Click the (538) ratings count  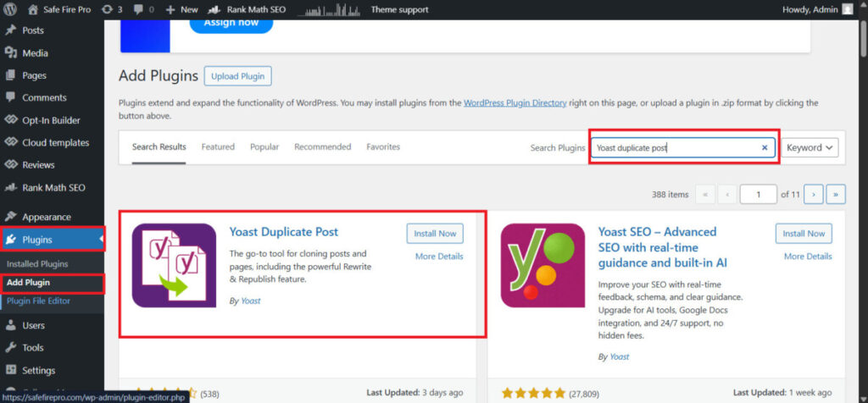210,395
